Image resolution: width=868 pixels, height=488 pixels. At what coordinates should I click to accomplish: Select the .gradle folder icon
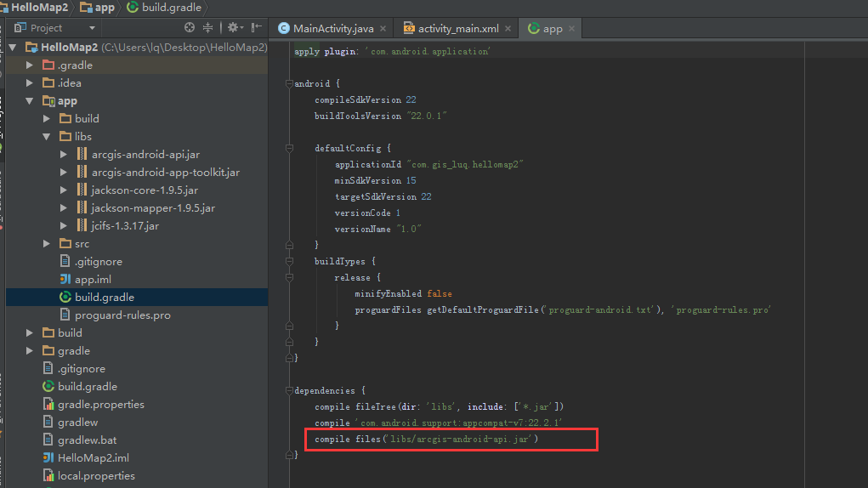[x=48, y=65]
